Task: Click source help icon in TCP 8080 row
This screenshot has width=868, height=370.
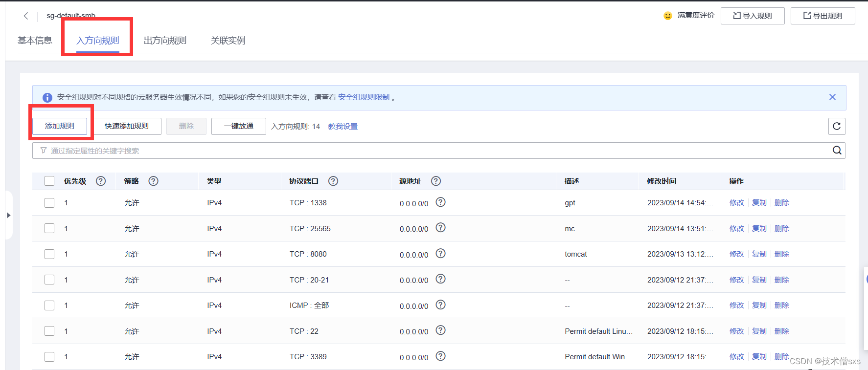Action: pos(440,254)
